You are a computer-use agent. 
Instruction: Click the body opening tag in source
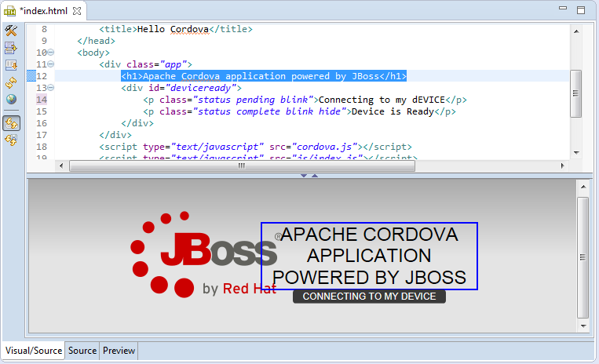pos(93,53)
